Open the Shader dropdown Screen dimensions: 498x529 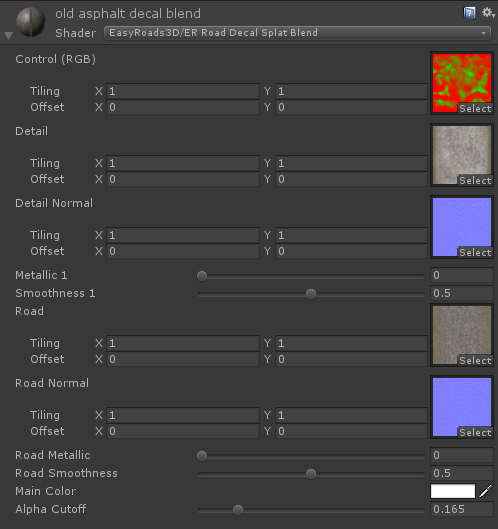pyautogui.click(x=297, y=33)
